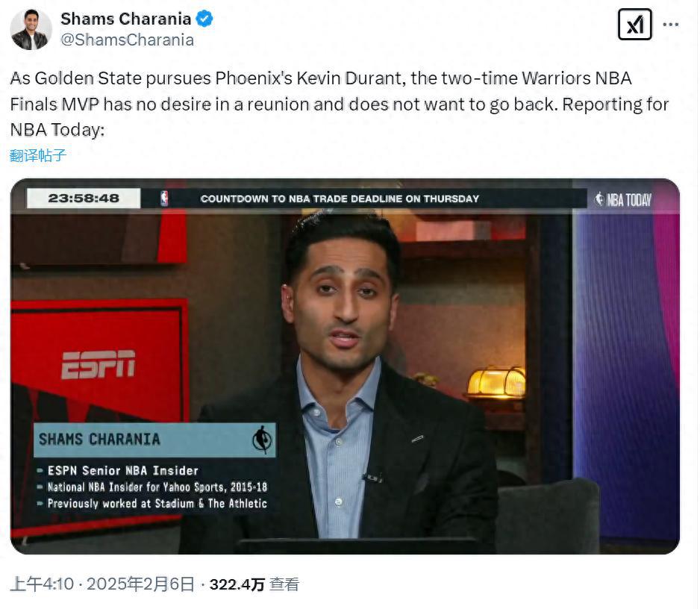Click the 23:58:48 countdown timer in video
Image resolution: width=700 pixels, height=609 pixels.
(84, 199)
